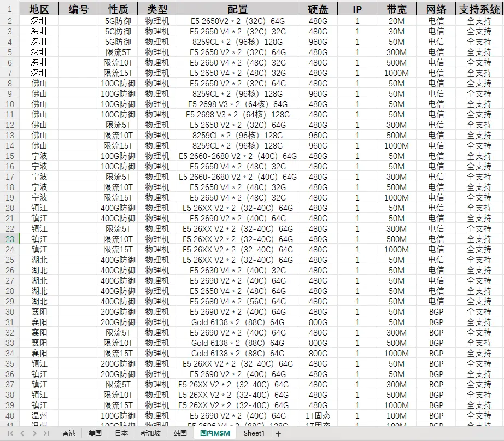This screenshot has height=441, width=504.
Task: Open the Sheet1 tab
Action: click(x=254, y=433)
